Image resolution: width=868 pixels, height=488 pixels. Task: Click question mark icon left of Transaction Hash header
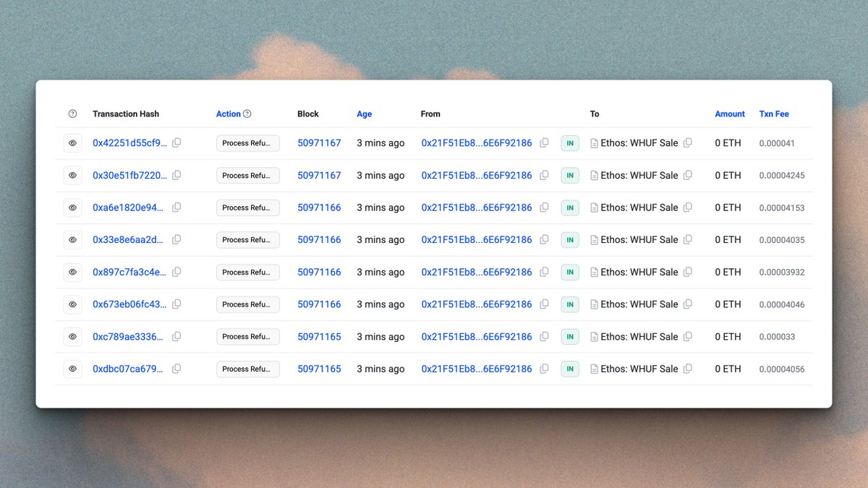pyautogui.click(x=72, y=114)
